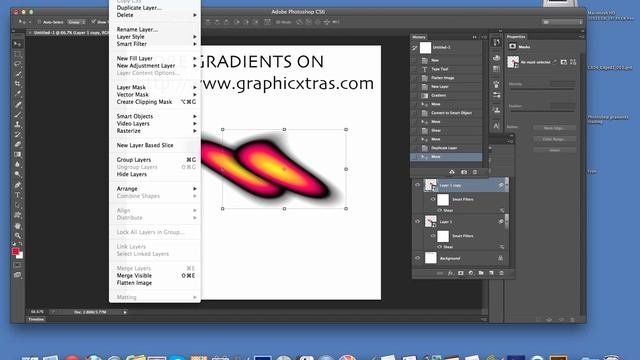
Task: Select the Crop tool
Action: click(x=18, y=84)
